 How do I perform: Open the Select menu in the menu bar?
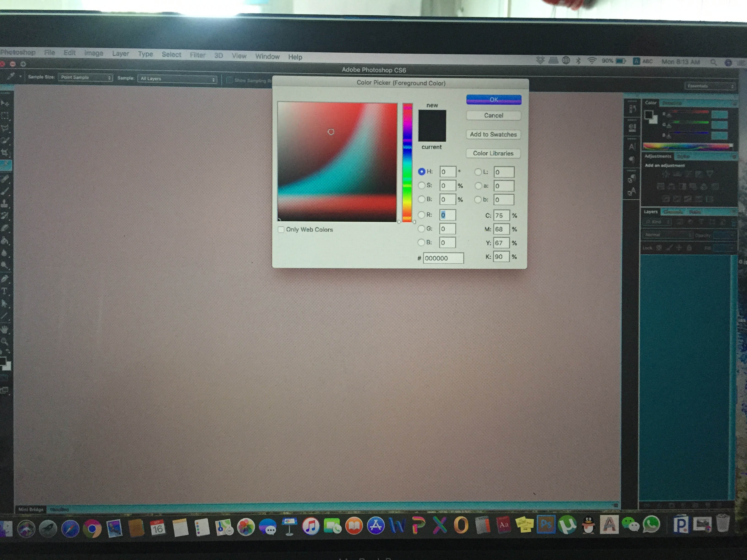(x=171, y=54)
